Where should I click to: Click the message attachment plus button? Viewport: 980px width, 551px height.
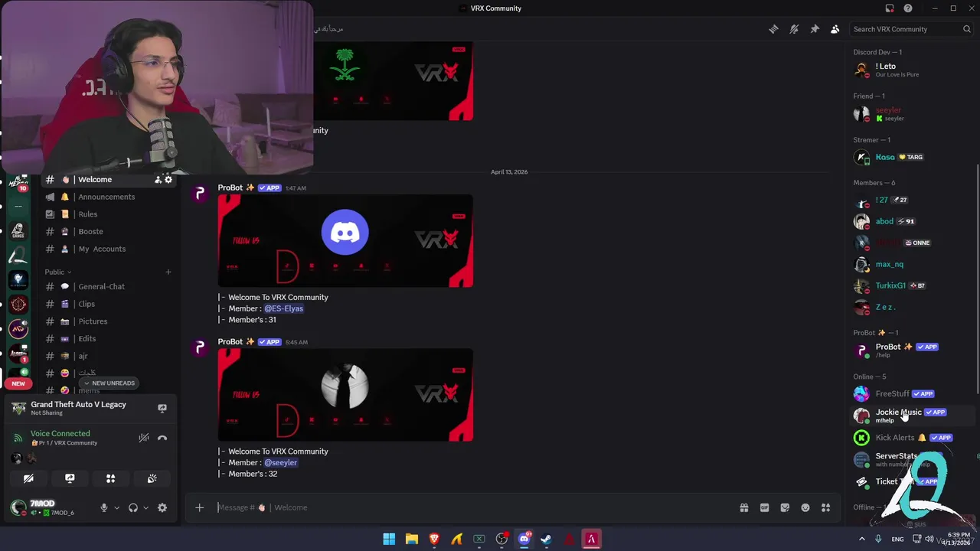pos(199,507)
